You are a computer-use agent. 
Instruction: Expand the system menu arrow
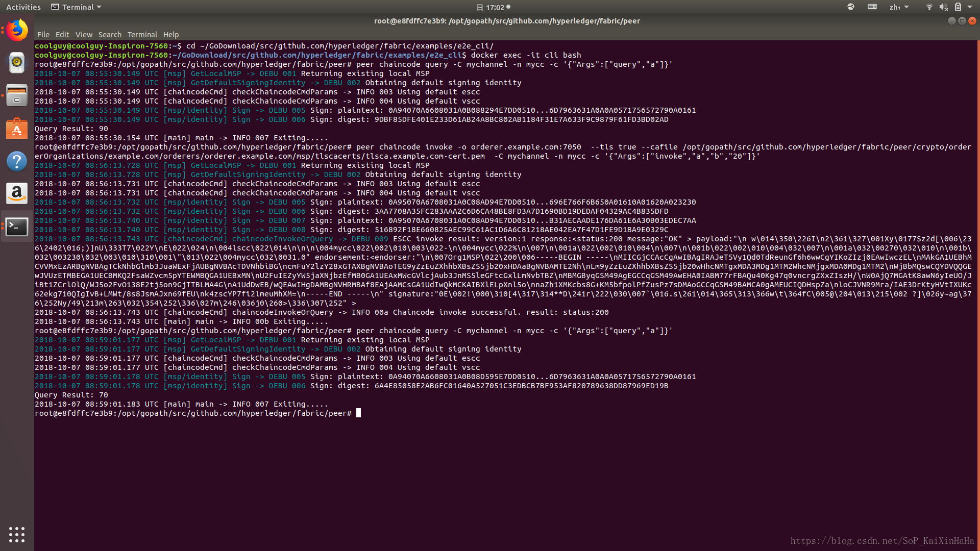pos(970,7)
